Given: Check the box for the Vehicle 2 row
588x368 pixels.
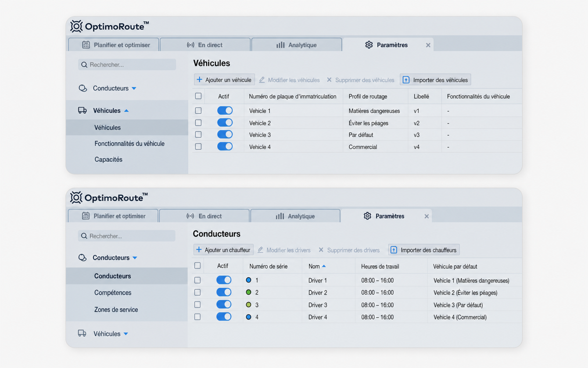Looking at the screenshot, I should tap(198, 123).
